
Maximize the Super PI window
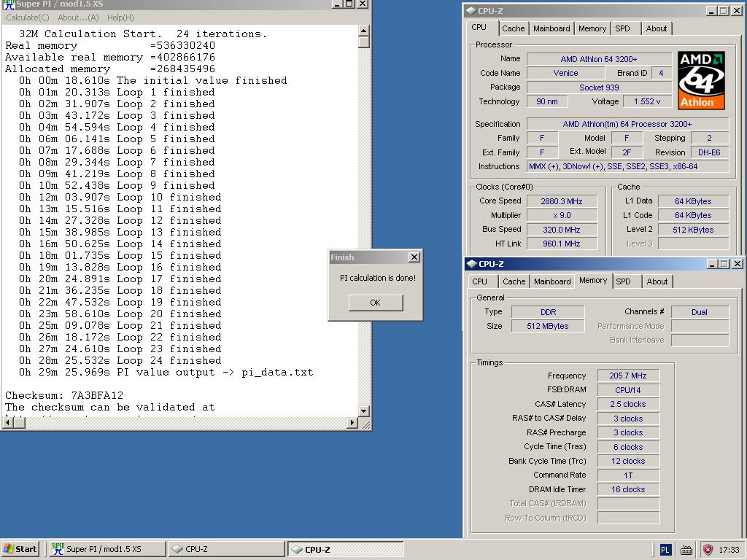point(349,4)
